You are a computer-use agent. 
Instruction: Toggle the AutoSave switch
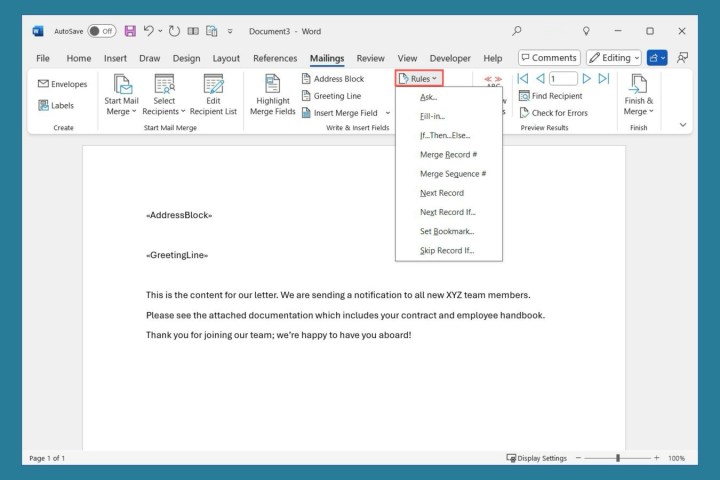[101, 31]
